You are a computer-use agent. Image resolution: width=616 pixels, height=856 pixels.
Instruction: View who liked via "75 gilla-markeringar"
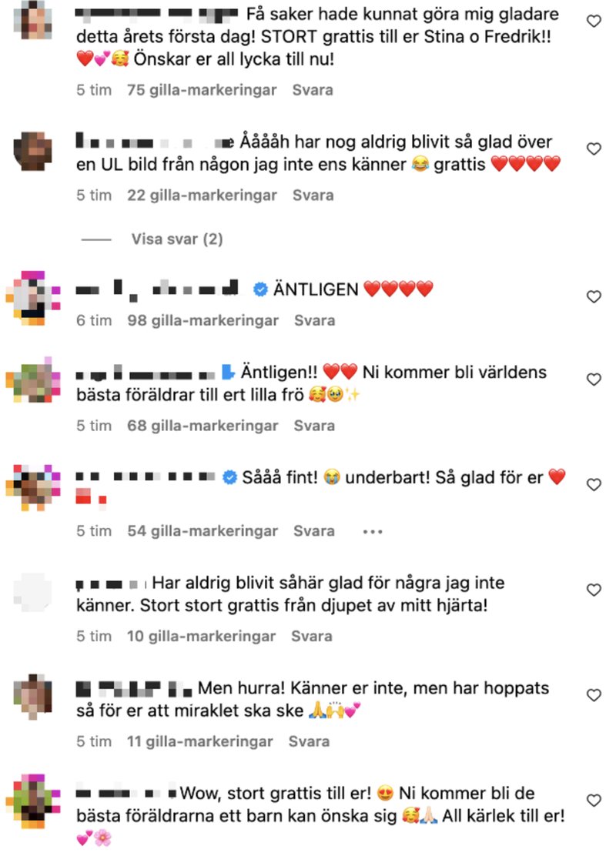coord(202,90)
